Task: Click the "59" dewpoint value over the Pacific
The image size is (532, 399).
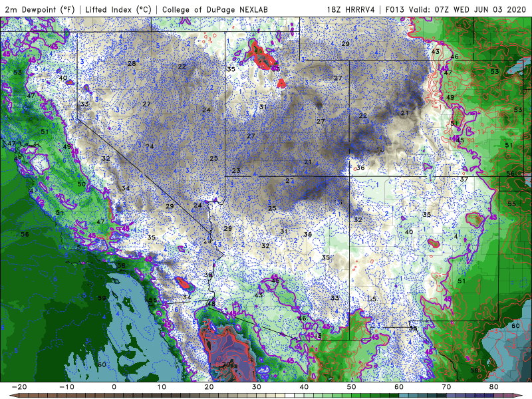Action: pyautogui.click(x=102, y=298)
